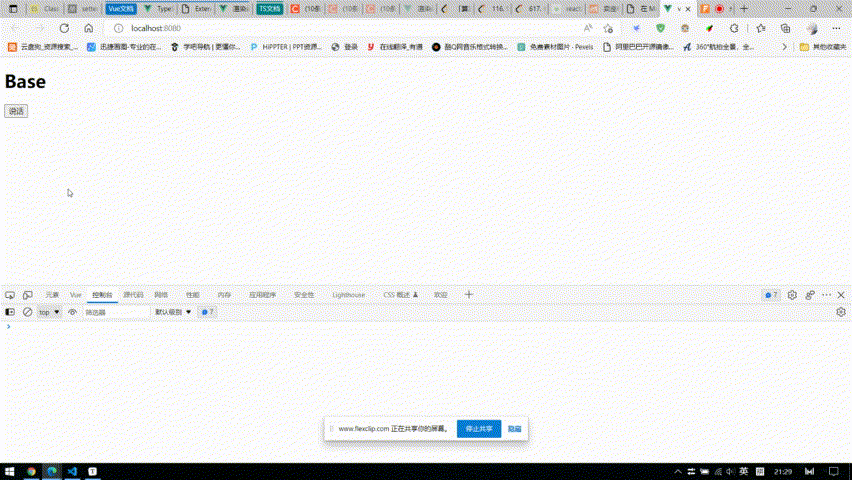Reload the localhost page
Image resolution: width=852 pixels, height=480 pixels.
(x=64, y=28)
